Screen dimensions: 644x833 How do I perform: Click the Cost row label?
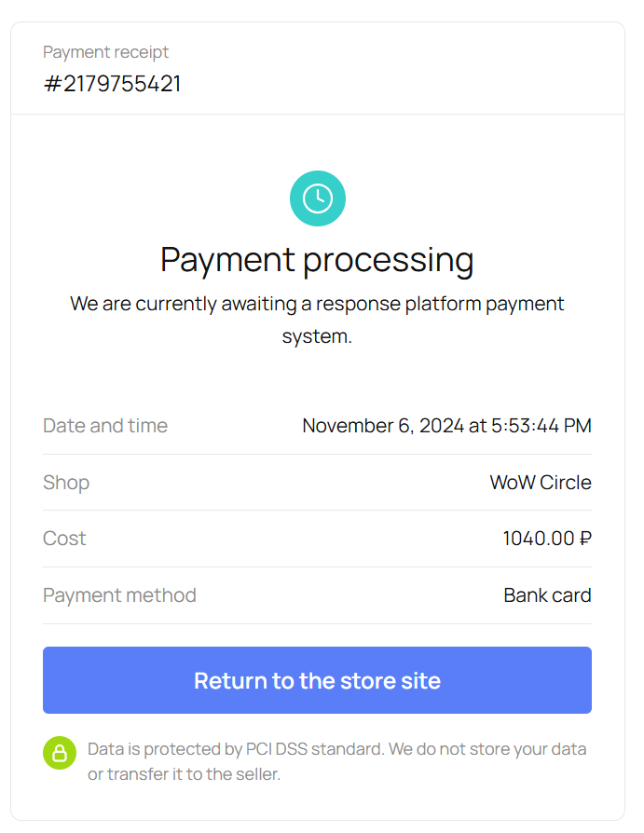tap(64, 539)
